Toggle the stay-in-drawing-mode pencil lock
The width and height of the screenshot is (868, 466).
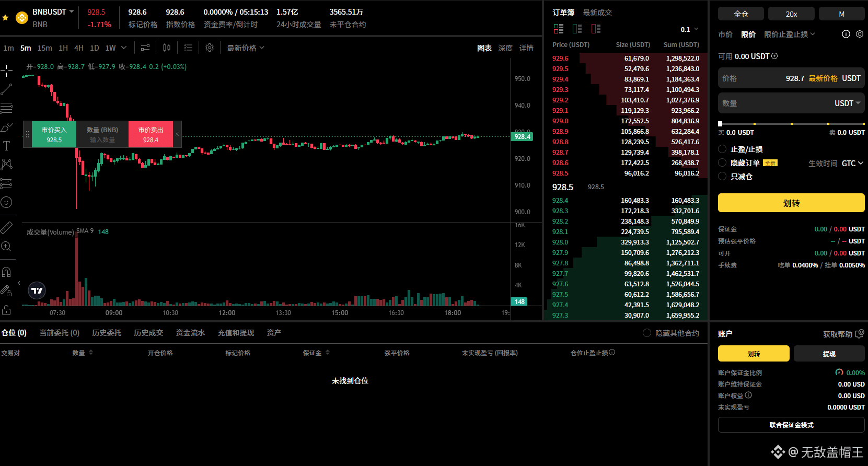click(x=6, y=290)
